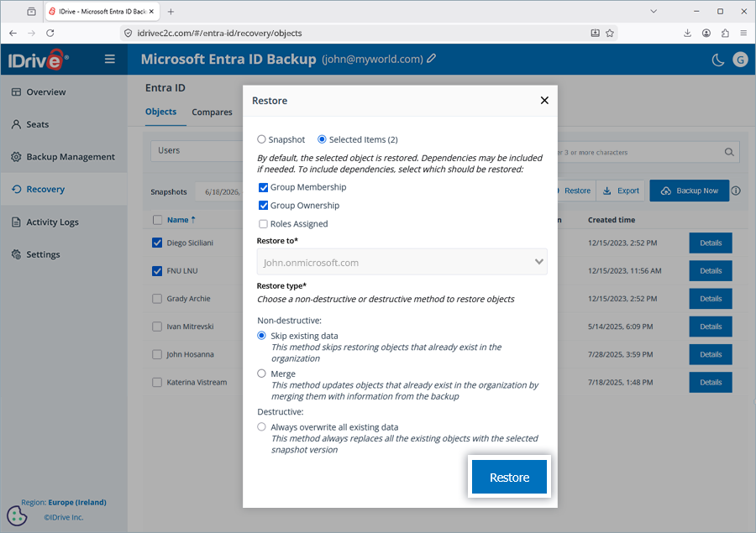Uncheck Diego Siciliani row checkbox

pos(157,243)
